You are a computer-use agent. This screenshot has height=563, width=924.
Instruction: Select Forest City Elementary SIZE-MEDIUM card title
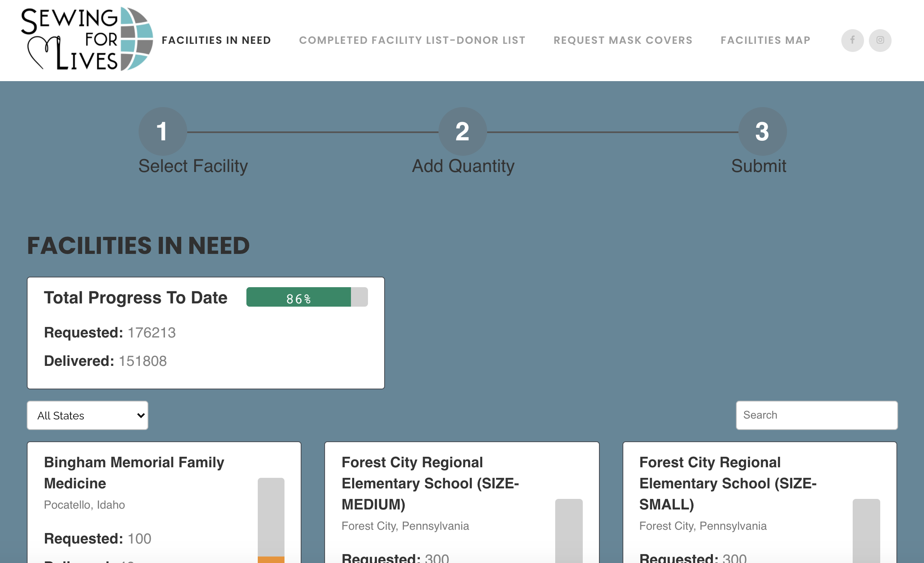coord(430,483)
